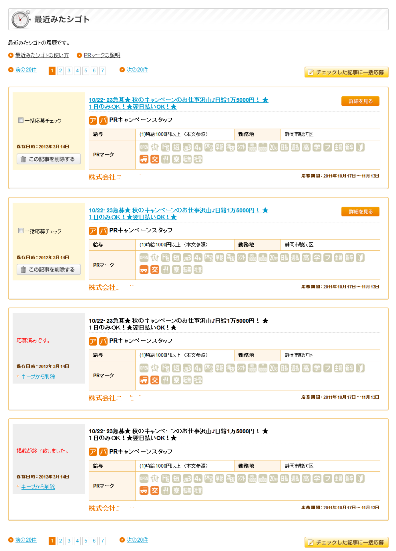Click lower チェックした記事に一括応募 button
This screenshot has width=396, height=551.
click(346, 542)
